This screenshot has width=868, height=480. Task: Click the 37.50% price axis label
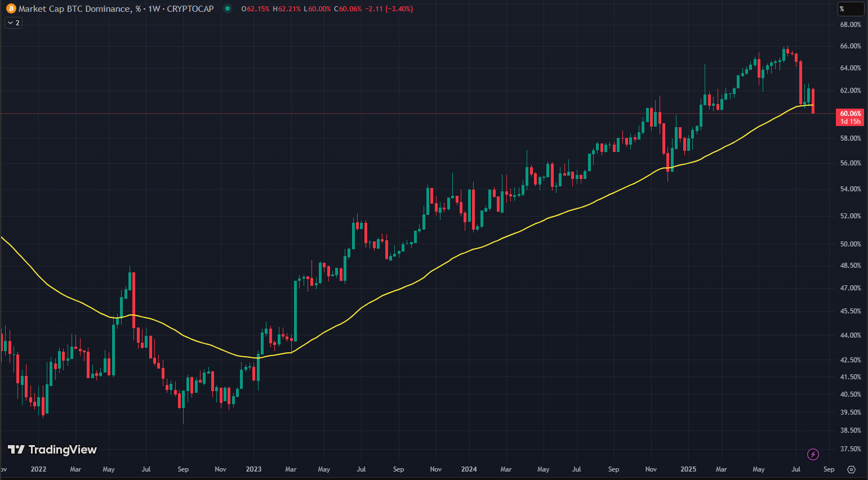851,449
